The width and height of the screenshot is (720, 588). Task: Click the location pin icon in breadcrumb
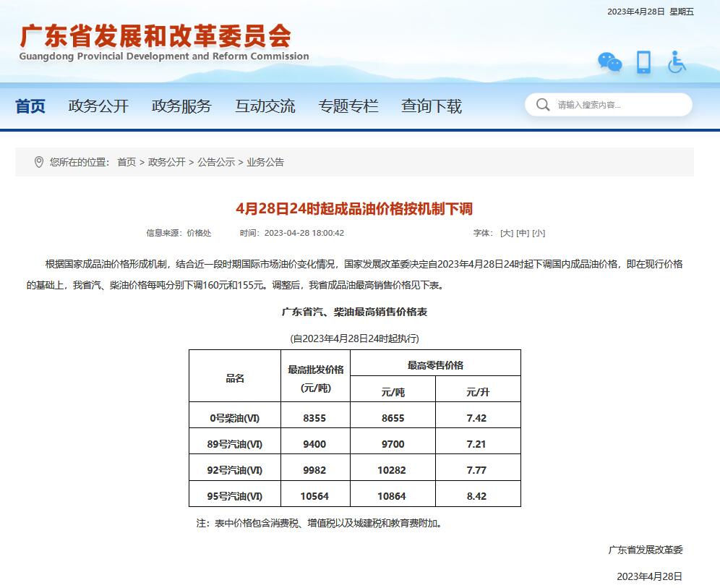tap(39, 162)
